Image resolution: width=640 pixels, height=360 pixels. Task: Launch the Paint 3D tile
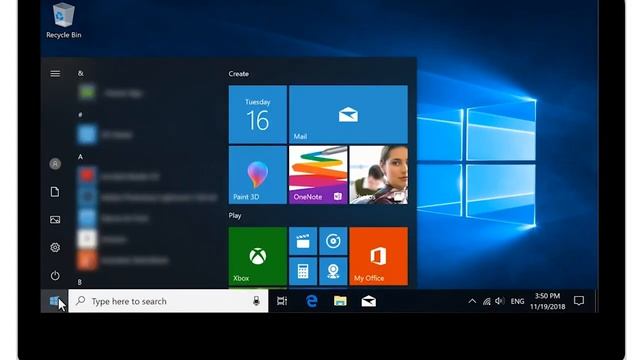(x=258, y=175)
